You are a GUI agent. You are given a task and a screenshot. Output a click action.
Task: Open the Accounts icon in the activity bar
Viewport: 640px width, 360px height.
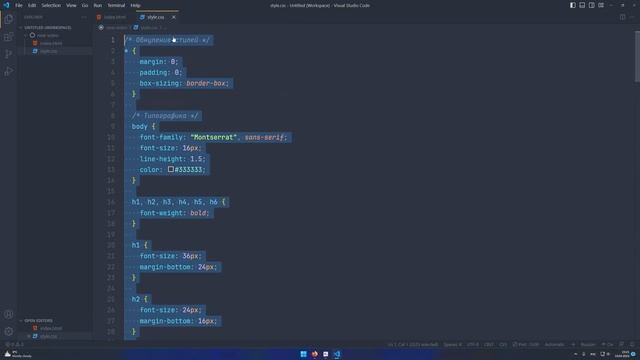(9, 314)
